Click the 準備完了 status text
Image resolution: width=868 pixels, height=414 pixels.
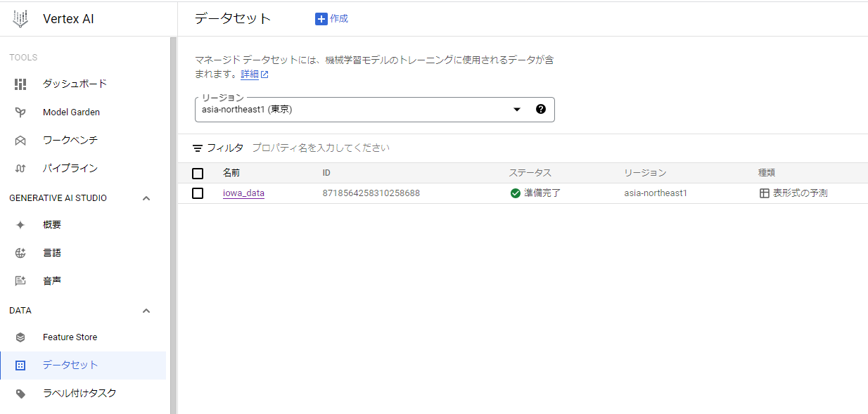(x=542, y=193)
